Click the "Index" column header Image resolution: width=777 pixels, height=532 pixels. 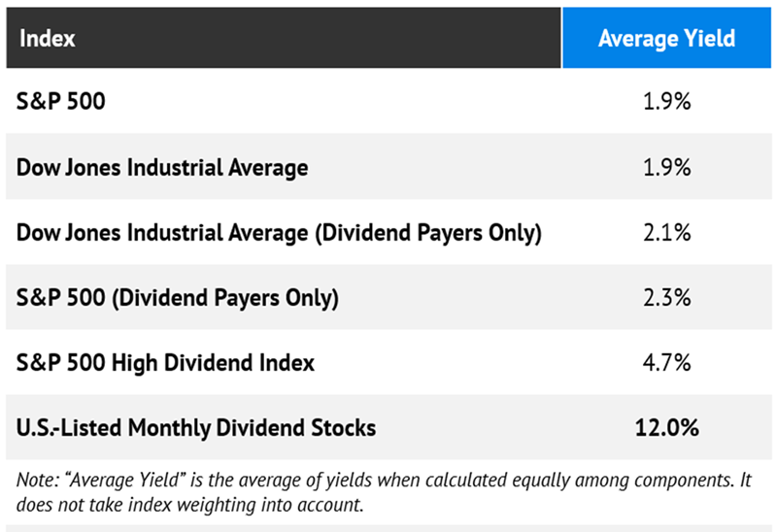coord(47,39)
